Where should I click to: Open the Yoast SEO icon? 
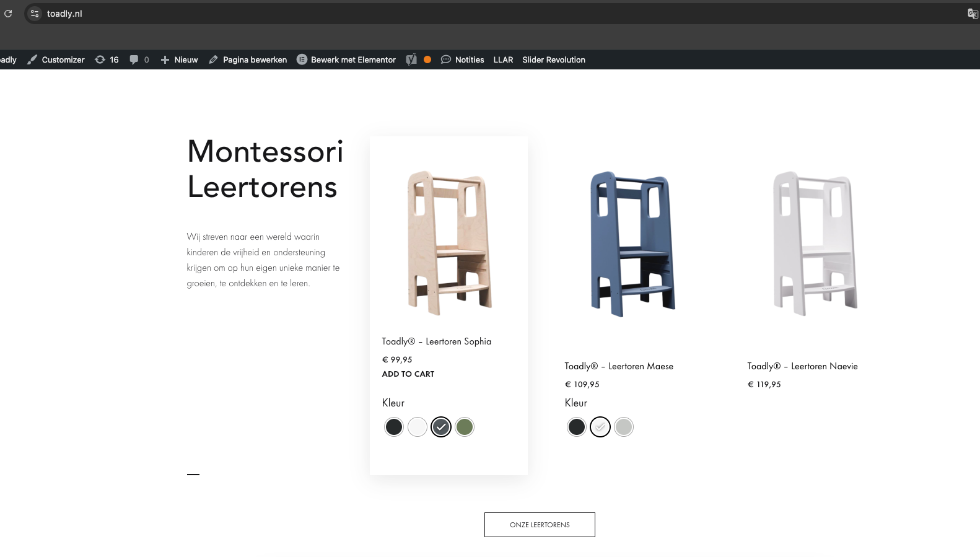pyautogui.click(x=411, y=59)
